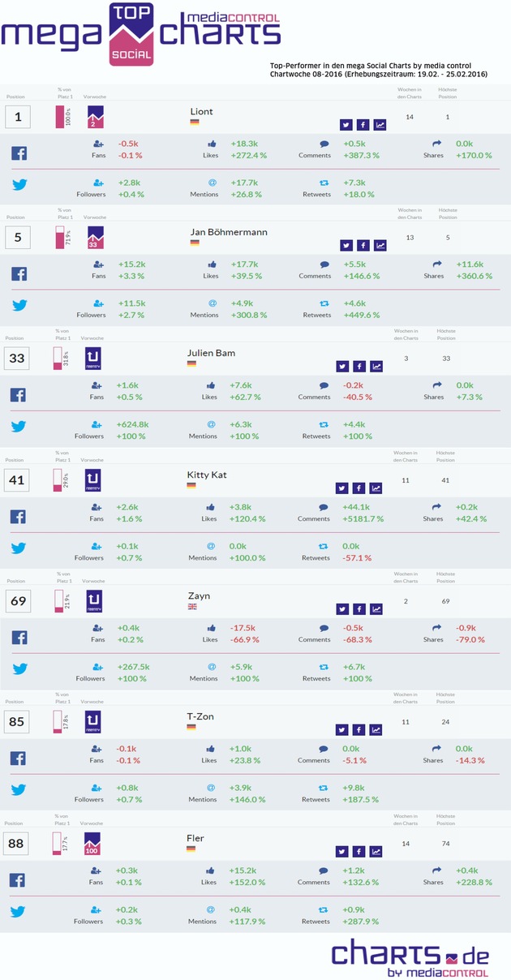Open the charts.de by media control logo
Viewport: 511px width, 980px height.
410,960
